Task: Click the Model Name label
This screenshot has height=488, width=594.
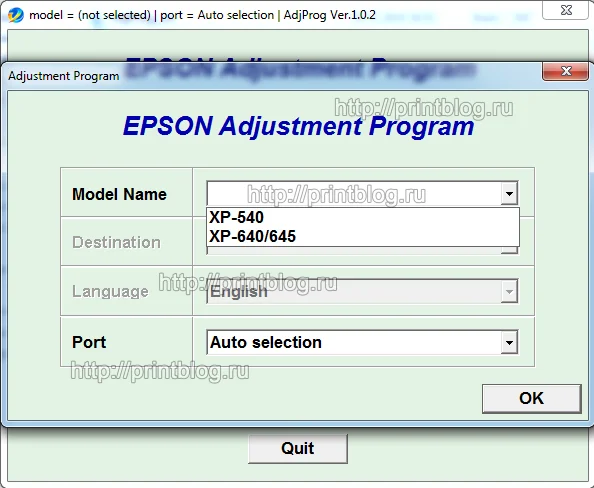Action: 119,194
